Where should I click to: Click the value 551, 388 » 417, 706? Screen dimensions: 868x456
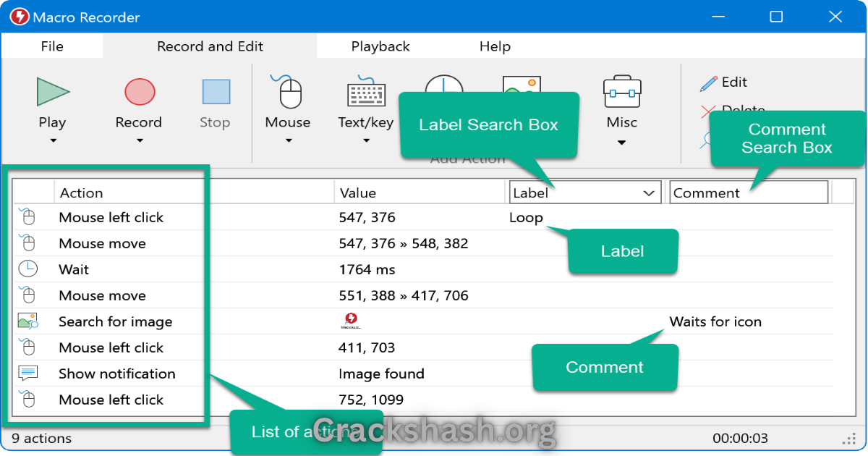tap(404, 295)
